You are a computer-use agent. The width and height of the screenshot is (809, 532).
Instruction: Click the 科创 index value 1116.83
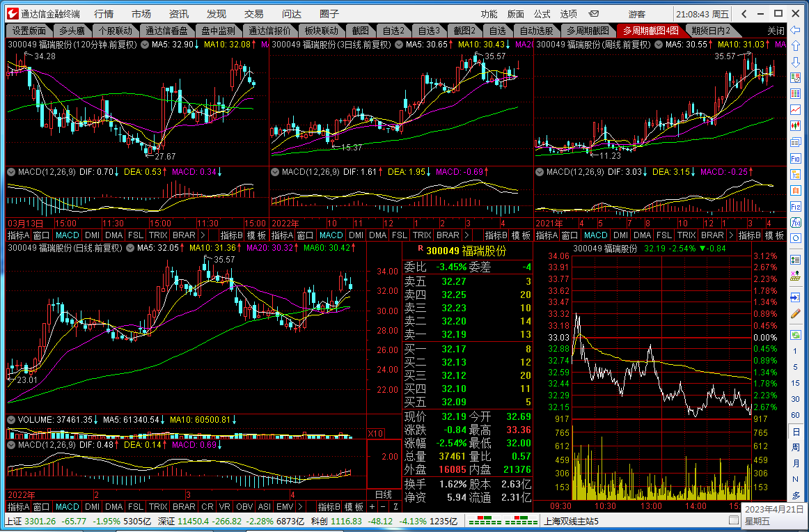346,521
